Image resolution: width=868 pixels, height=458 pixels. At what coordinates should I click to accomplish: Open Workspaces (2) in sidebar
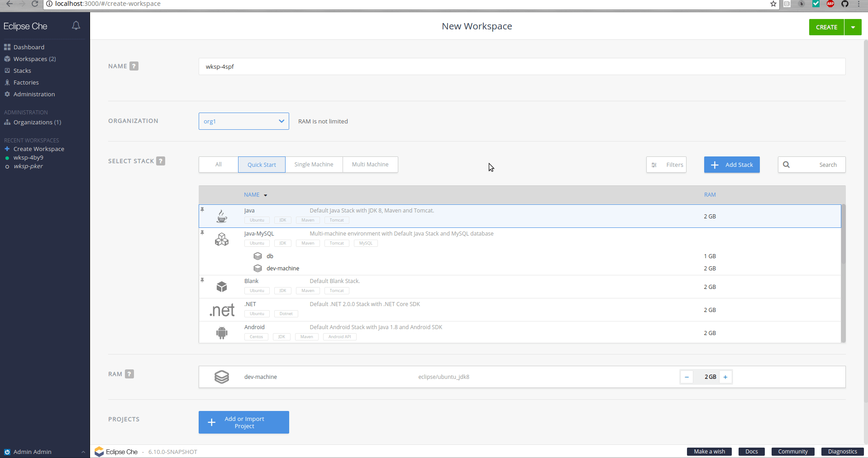coord(34,59)
